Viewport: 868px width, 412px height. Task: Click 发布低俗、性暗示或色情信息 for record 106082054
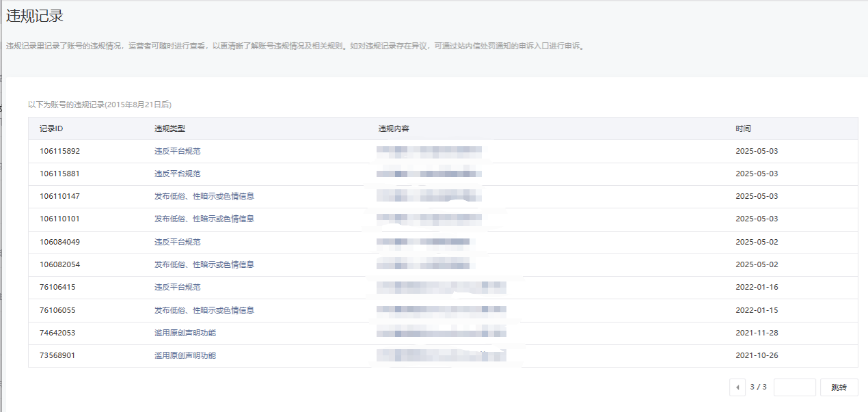pos(204,264)
